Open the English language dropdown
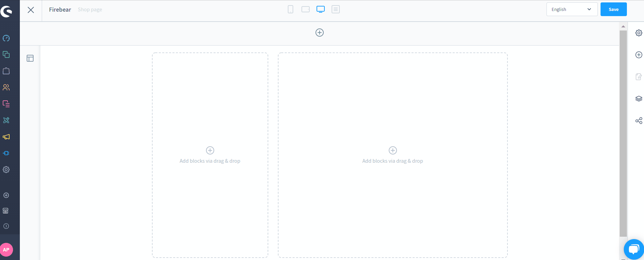The image size is (644, 260). click(571, 10)
